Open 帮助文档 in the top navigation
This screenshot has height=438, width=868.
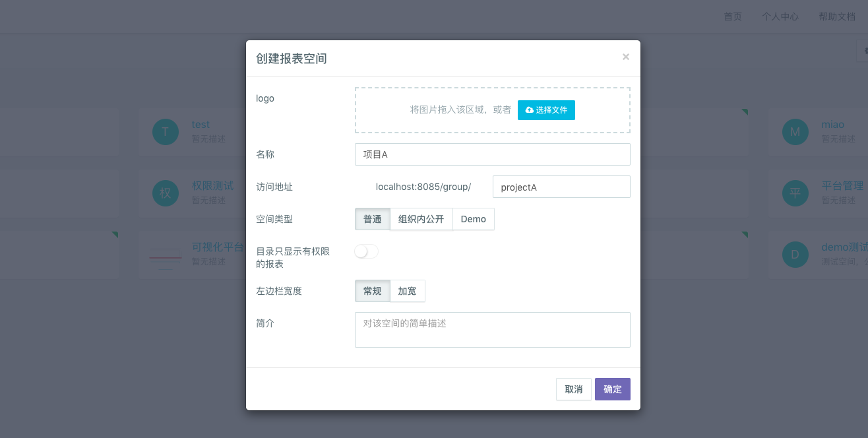(836, 16)
